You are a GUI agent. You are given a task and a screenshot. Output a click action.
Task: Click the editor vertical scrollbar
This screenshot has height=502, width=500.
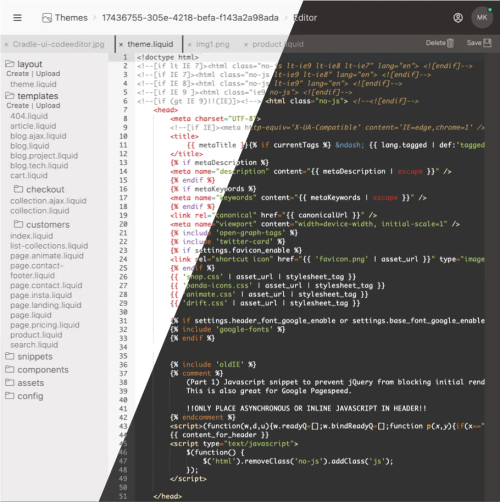[x=492, y=277]
